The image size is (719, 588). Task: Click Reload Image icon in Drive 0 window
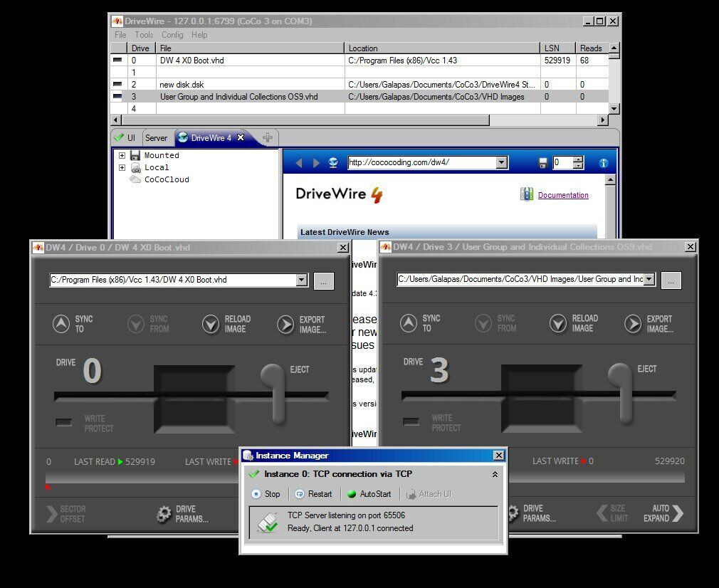(211, 325)
